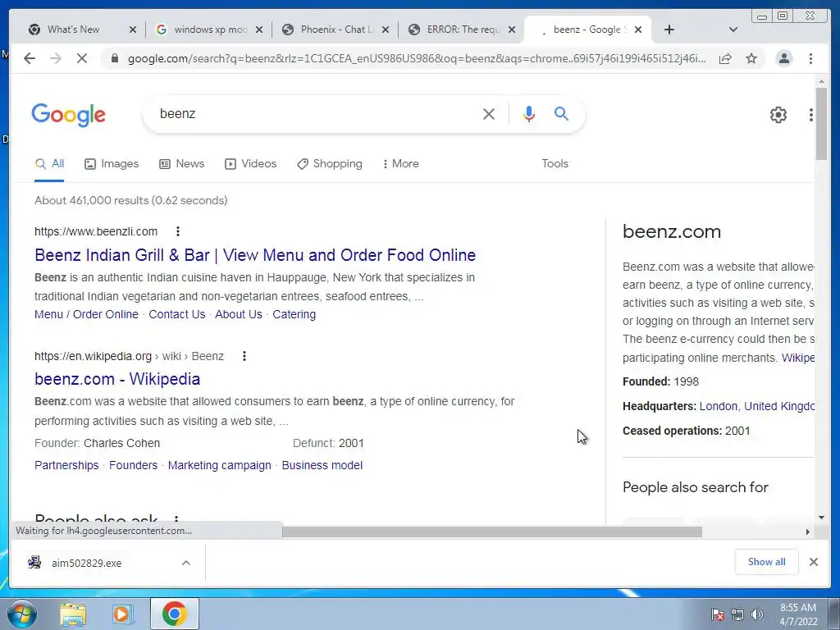Select the Shopping search tab
Screen dimensions: 840x630
click(x=330, y=164)
